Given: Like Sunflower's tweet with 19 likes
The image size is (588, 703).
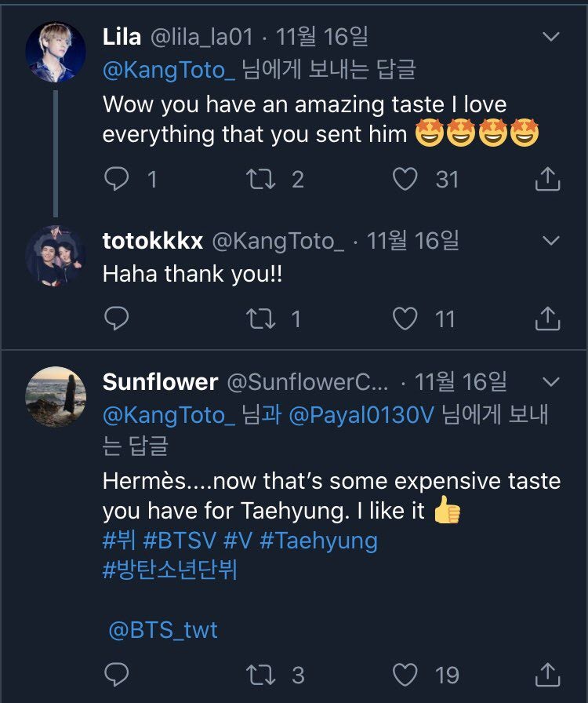Looking at the screenshot, I should point(405,675).
